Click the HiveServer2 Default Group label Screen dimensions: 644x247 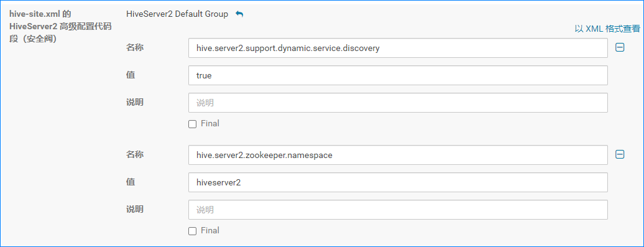177,14
